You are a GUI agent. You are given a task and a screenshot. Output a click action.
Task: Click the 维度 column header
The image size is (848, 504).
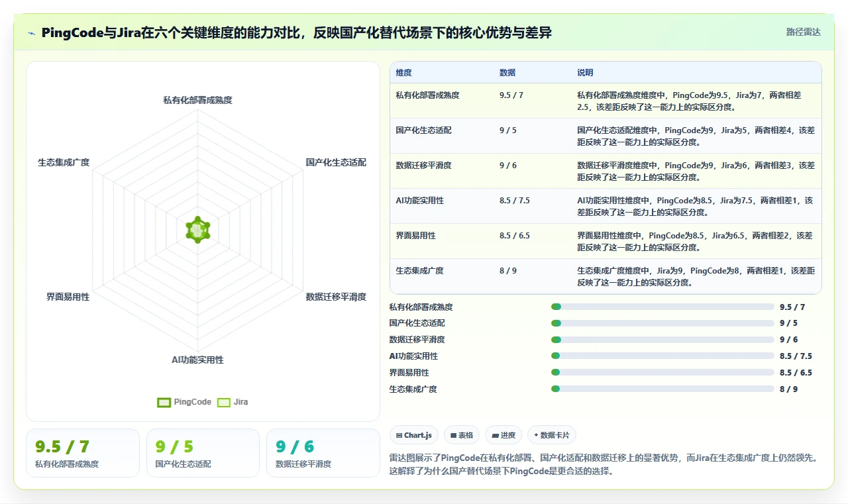pyautogui.click(x=403, y=73)
